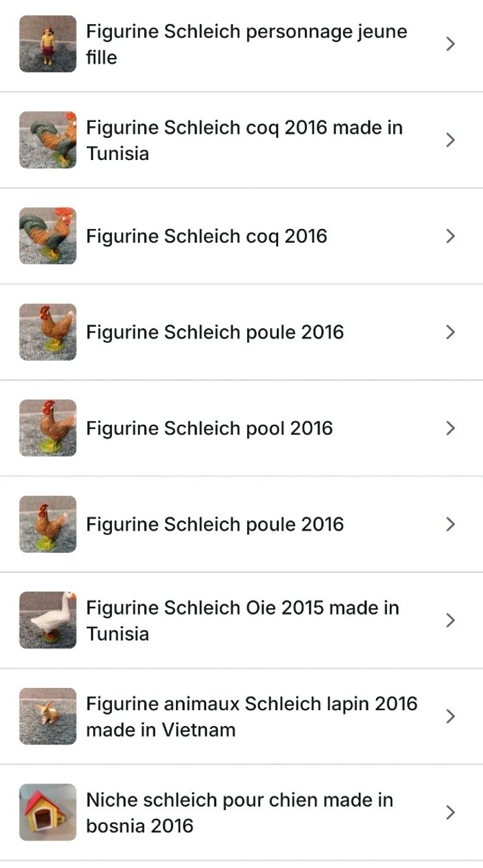Open "Figurine Schleich personnage jeune fille" listing
The width and height of the screenshot is (483, 868).
pos(246,44)
